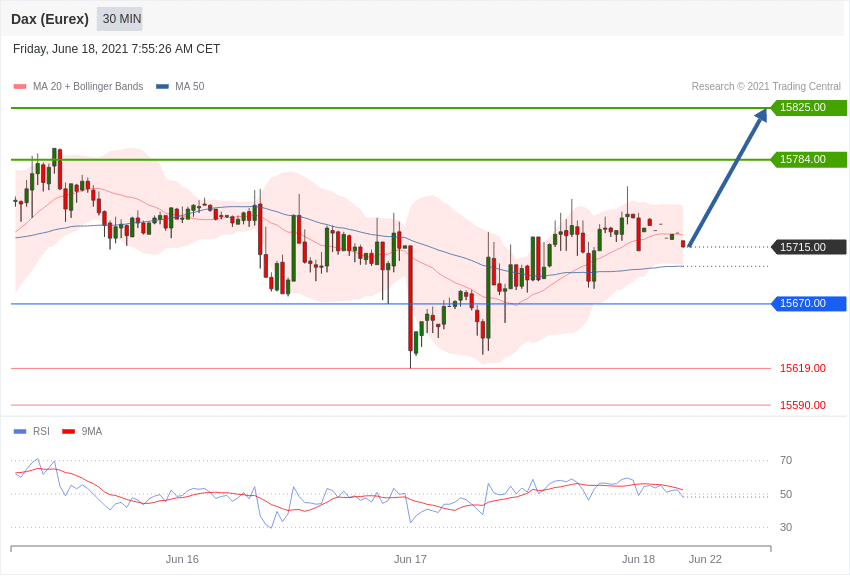Click the blue MA 50 legend swatch
This screenshot has width=850, height=576.
[x=162, y=86]
